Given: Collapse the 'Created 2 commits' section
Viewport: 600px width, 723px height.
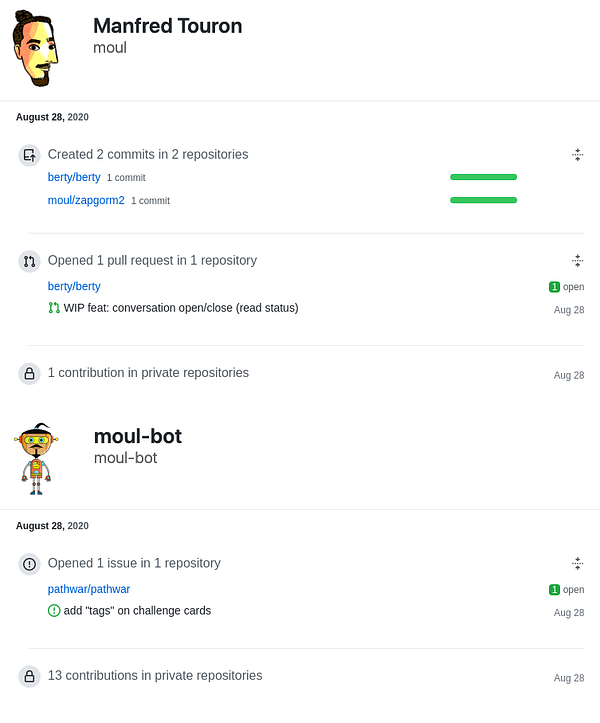Looking at the screenshot, I should point(577,155).
